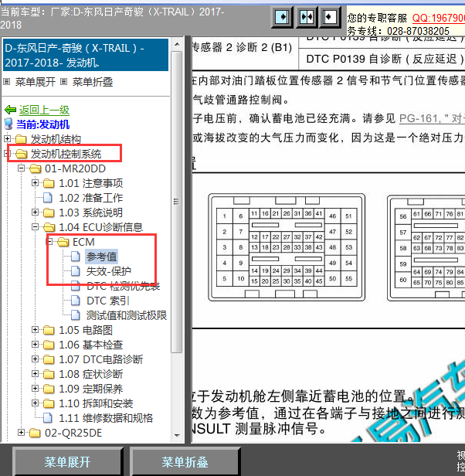Expand the 02-QR25DE node
The image size is (465, 476).
pyautogui.click(x=21, y=432)
